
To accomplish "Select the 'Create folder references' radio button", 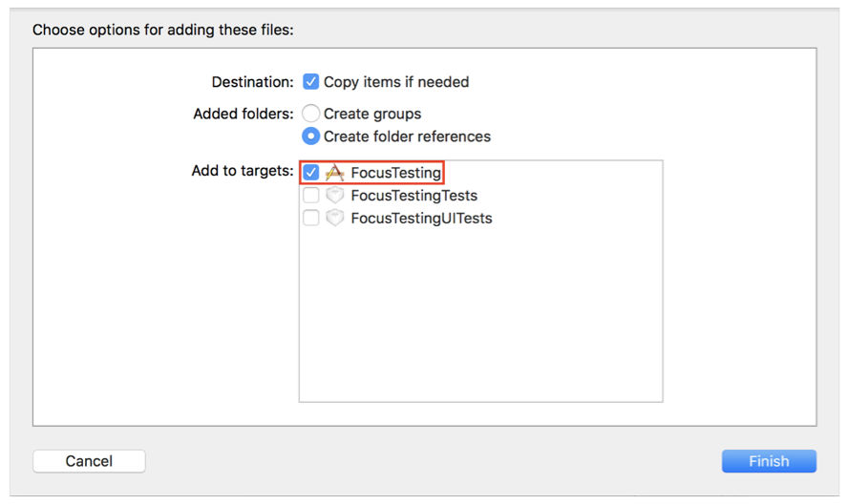I will pos(311,136).
